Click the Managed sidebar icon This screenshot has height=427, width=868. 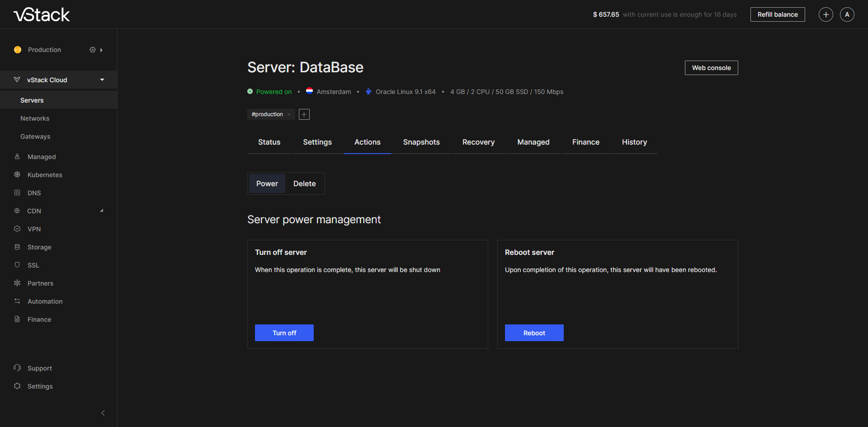pos(17,156)
